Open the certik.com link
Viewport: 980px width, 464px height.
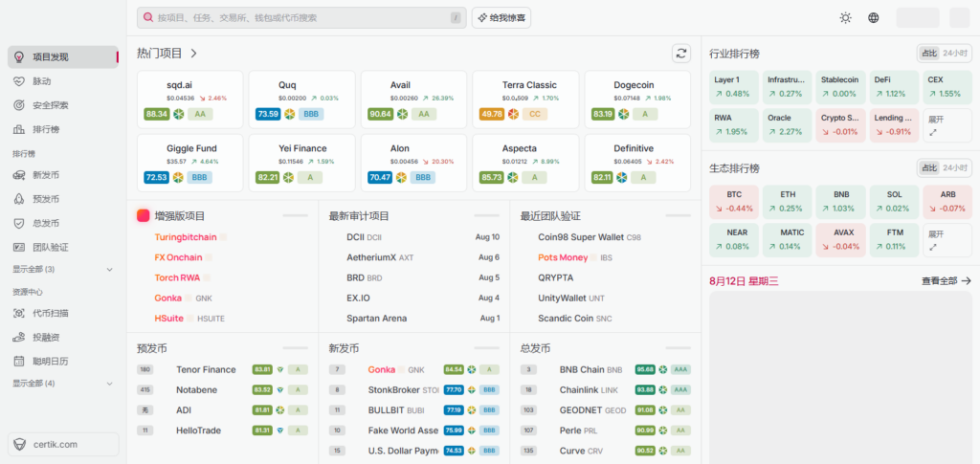63,445
